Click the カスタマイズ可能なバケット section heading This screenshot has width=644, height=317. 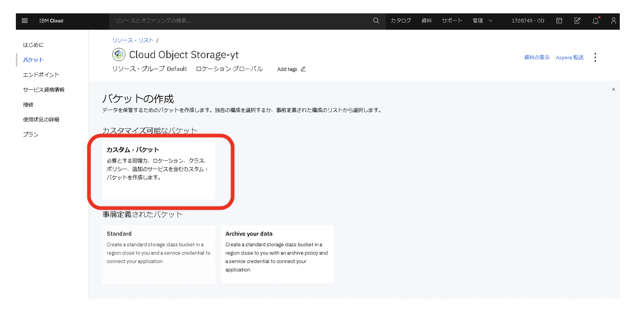(x=150, y=131)
